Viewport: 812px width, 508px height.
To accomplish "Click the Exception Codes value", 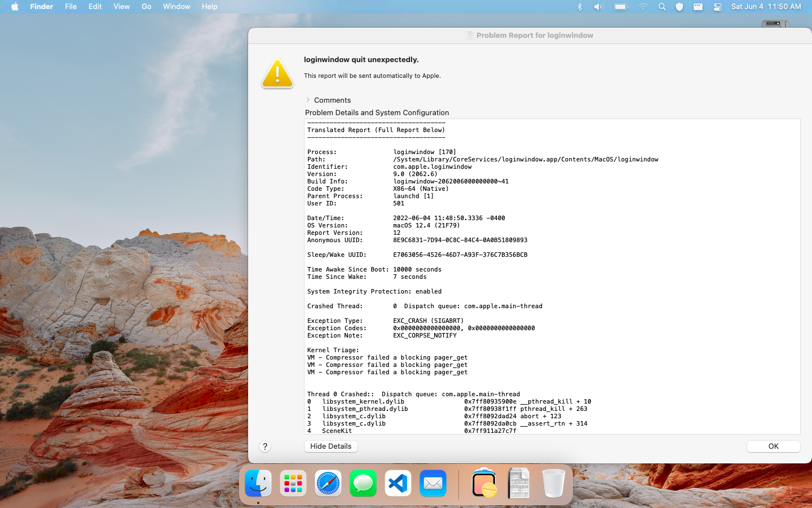I will pos(464,329).
